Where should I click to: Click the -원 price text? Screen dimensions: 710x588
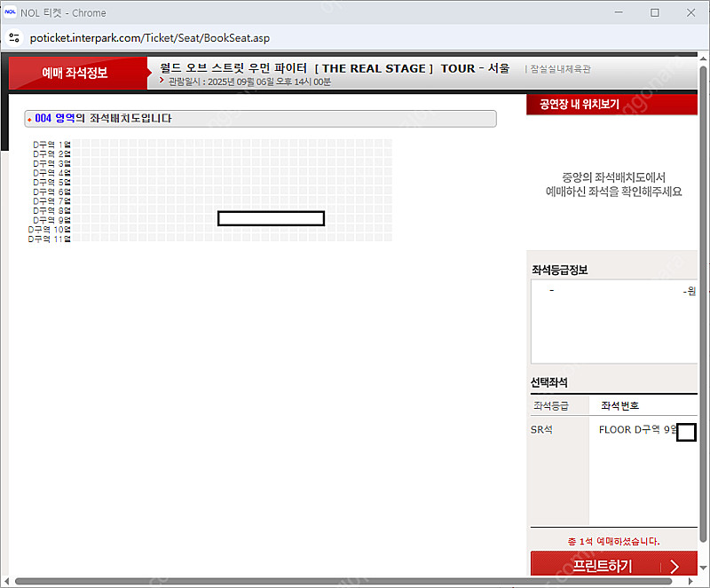[x=690, y=291]
